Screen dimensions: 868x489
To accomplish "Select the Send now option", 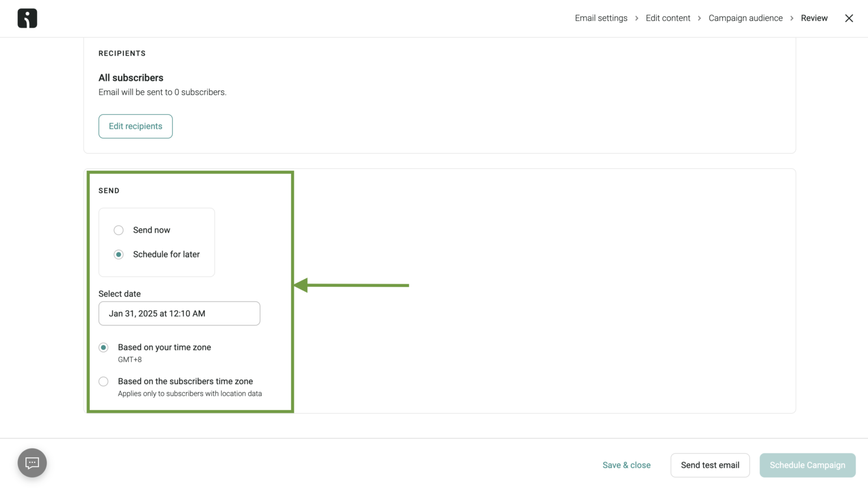I will tap(119, 230).
